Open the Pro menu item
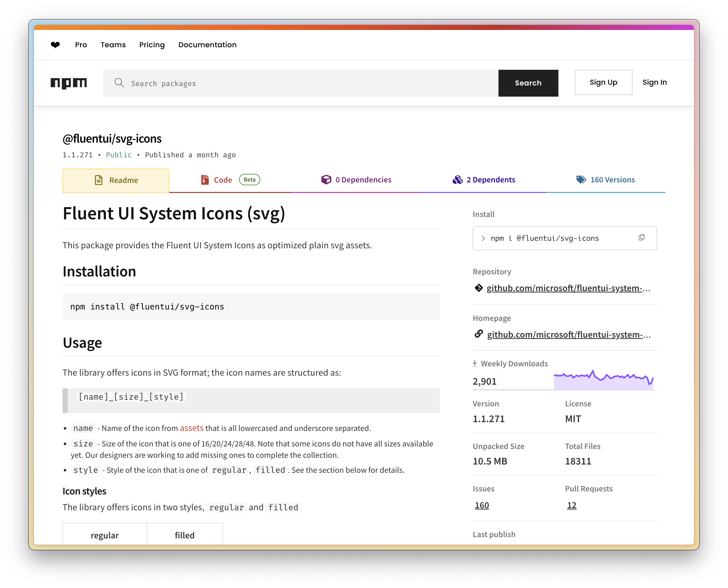 click(x=81, y=45)
